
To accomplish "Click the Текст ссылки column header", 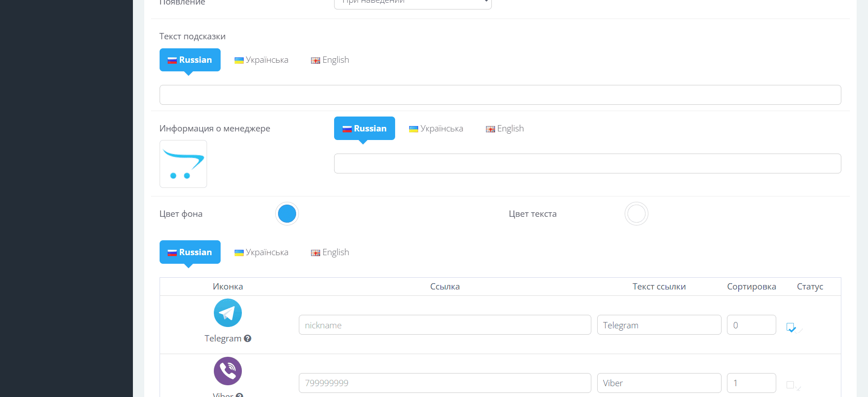I will 659,286.
